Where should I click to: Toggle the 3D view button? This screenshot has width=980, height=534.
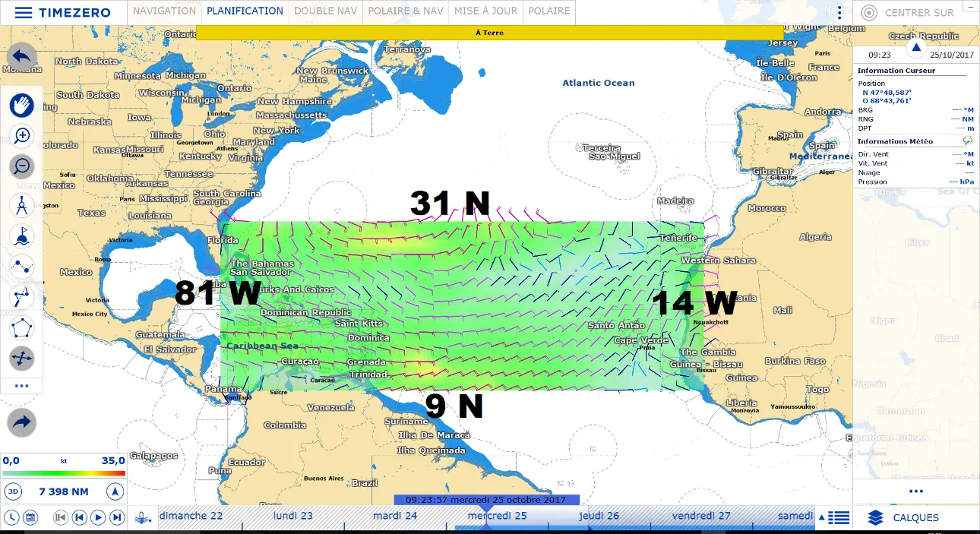pyautogui.click(x=13, y=491)
